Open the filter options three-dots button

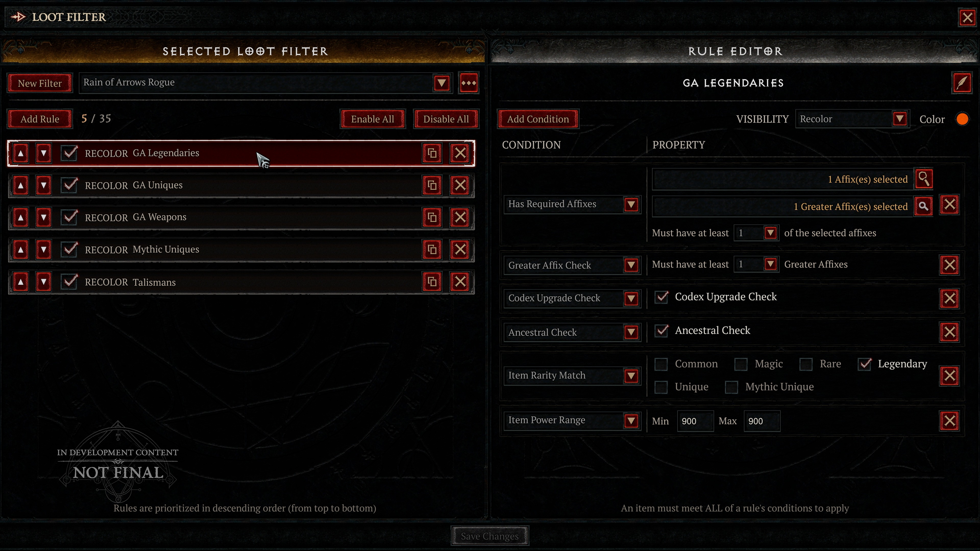[468, 82]
